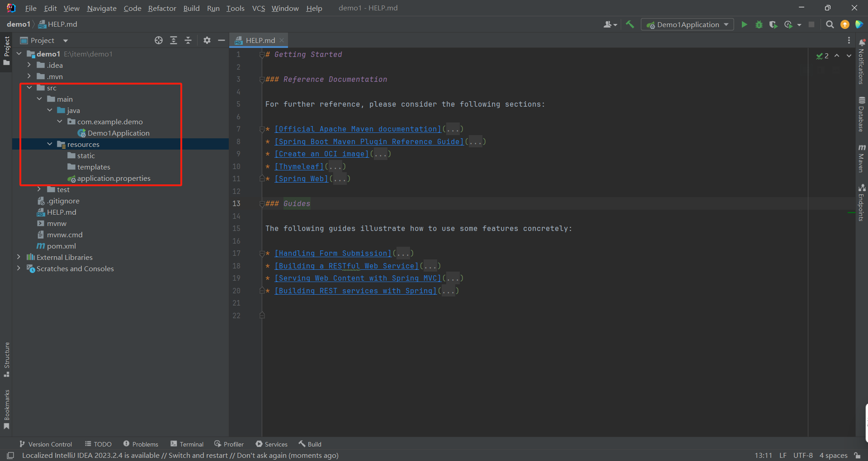868x461 pixels.
Task: Collapse the com.example.demo package
Action: pyautogui.click(x=60, y=122)
